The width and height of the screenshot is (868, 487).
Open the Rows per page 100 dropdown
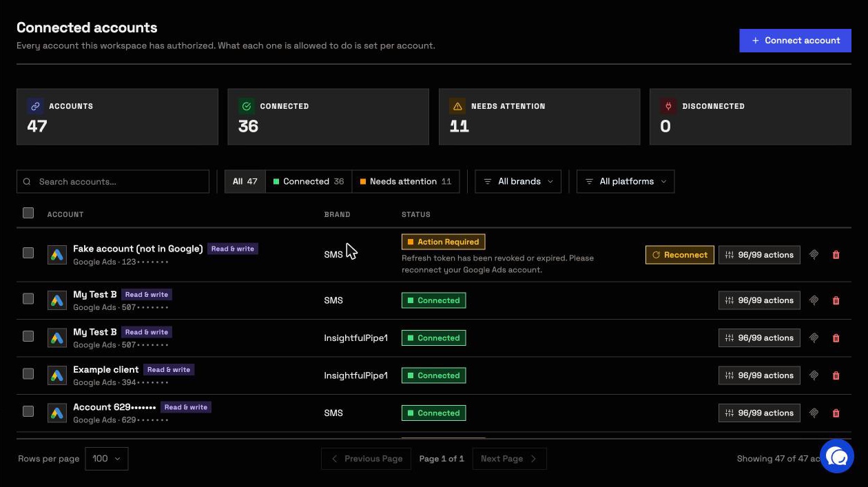(107, 459)
